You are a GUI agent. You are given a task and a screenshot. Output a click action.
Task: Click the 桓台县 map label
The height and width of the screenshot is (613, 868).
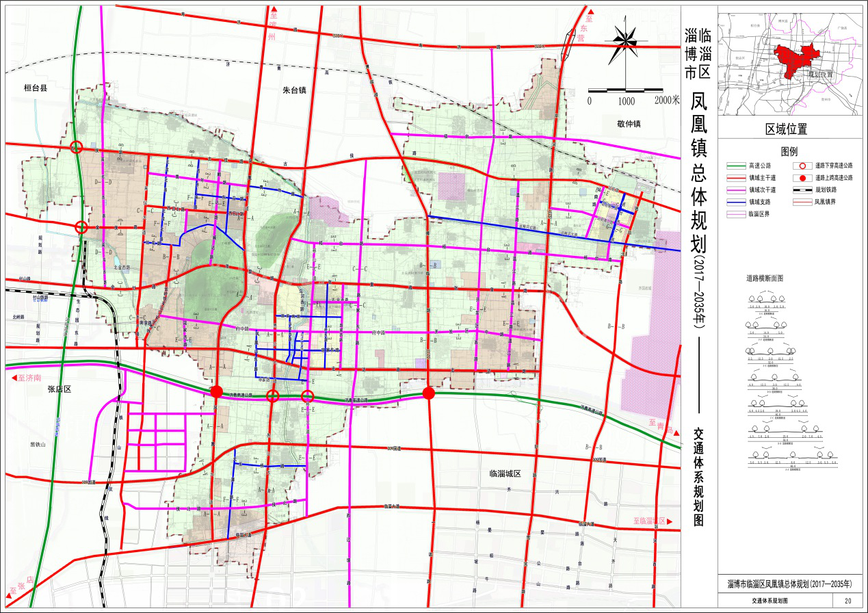tap(37, 88)
